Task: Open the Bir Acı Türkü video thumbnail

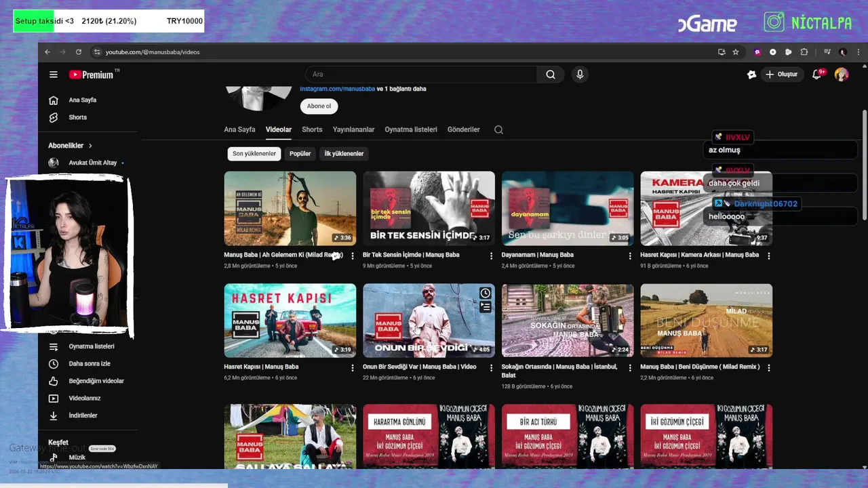Action: [568, 436]
